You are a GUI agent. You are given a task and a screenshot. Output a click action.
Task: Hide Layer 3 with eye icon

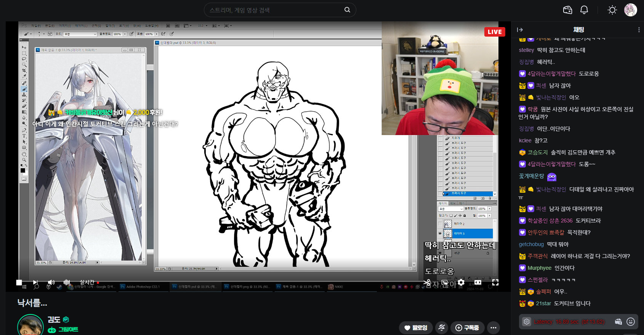click(x=440, y=234)
